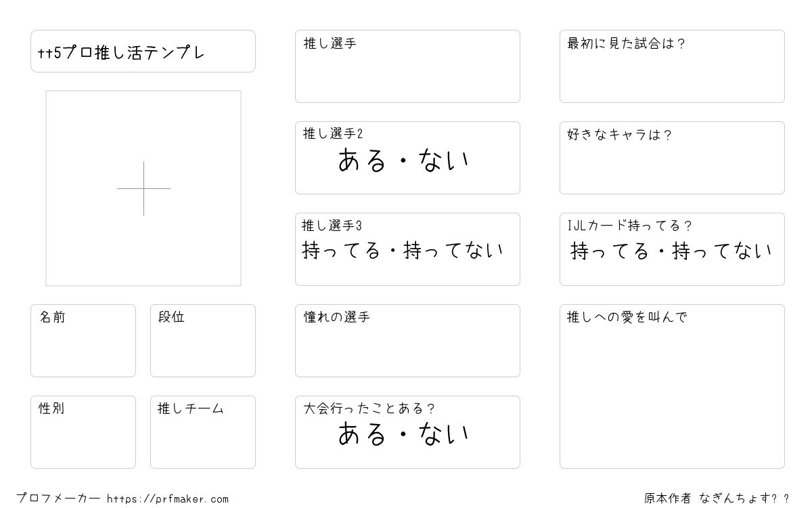812x508 pixels.
Task: Choose ある under 大会行ったことある？
Action: [362, 433]
